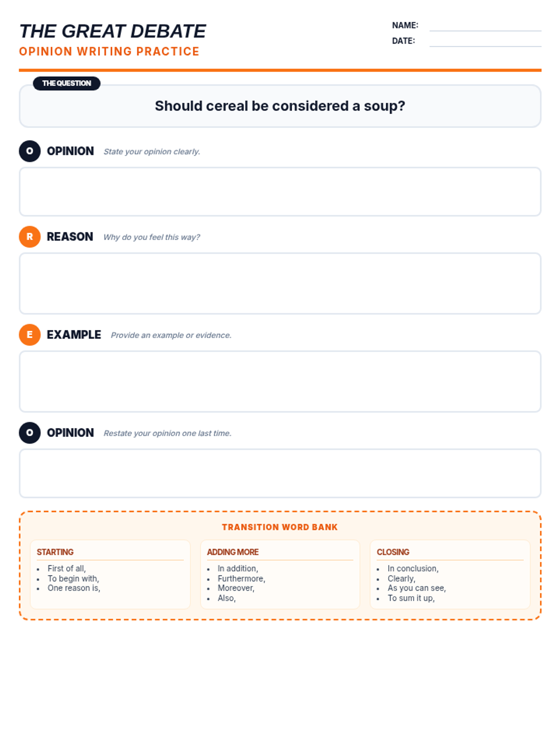Screen dimensions: 560x747
Task: Click the NAME blank line field
Action: coord(485,26)
